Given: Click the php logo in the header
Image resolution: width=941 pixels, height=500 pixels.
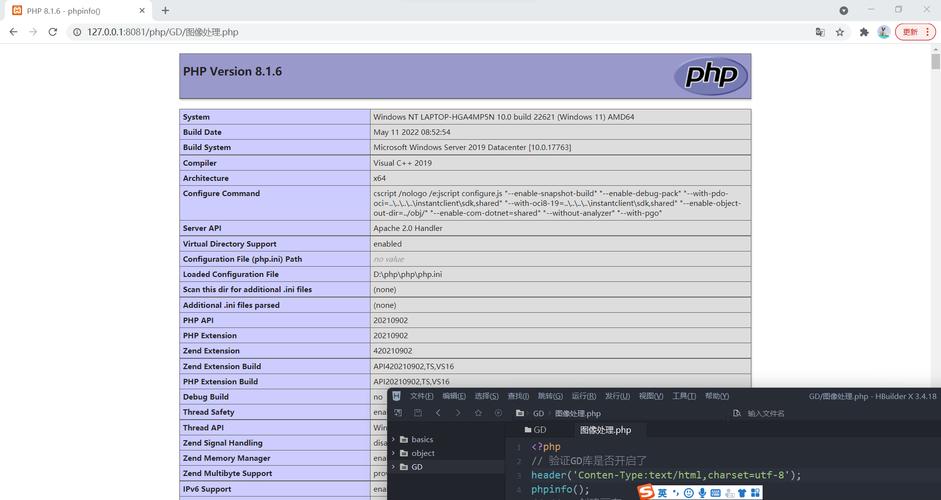Looking at the screenshot, I should tap(711, 76).
